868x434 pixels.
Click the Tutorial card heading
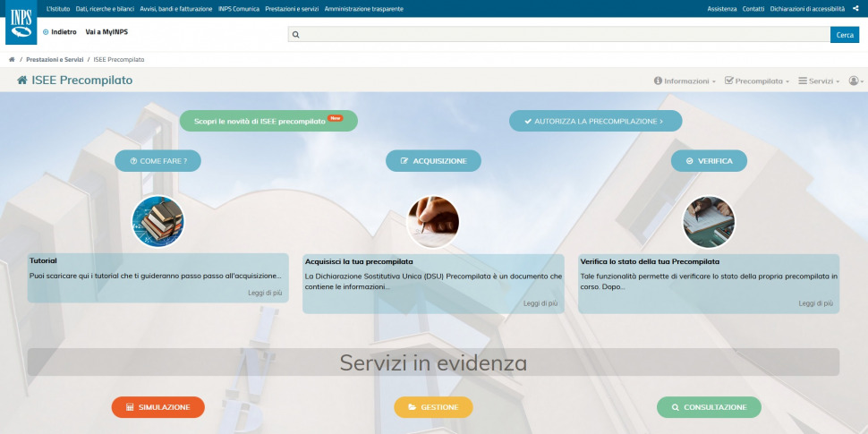pos(43,260)
